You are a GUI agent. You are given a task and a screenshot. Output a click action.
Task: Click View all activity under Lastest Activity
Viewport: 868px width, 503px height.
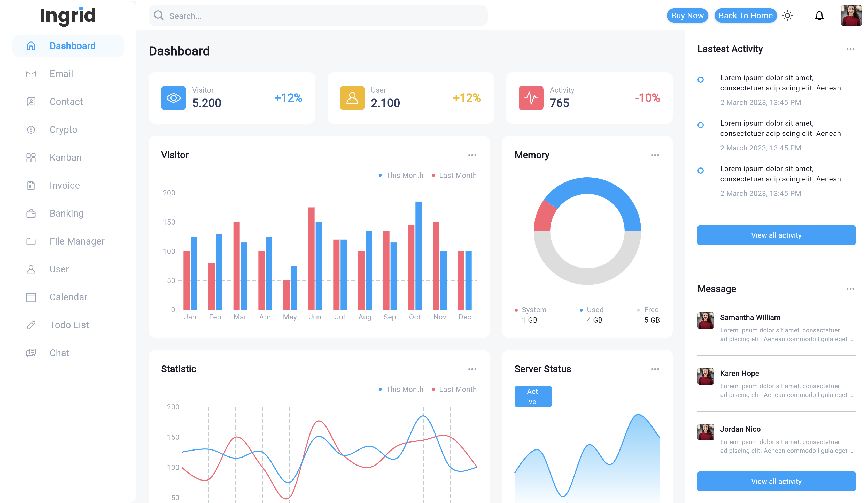(776, 235)
